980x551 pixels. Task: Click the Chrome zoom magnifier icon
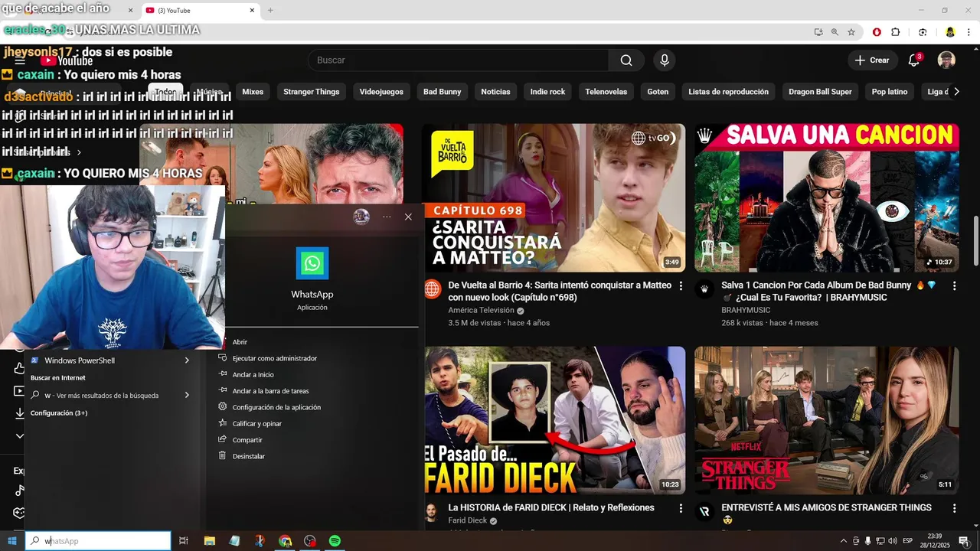(x=835, y=32)
